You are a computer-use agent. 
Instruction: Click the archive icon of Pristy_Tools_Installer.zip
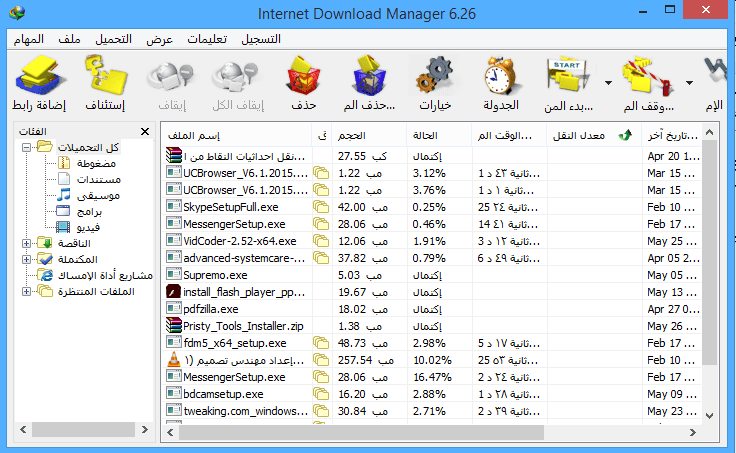click(x=174, y=325)
